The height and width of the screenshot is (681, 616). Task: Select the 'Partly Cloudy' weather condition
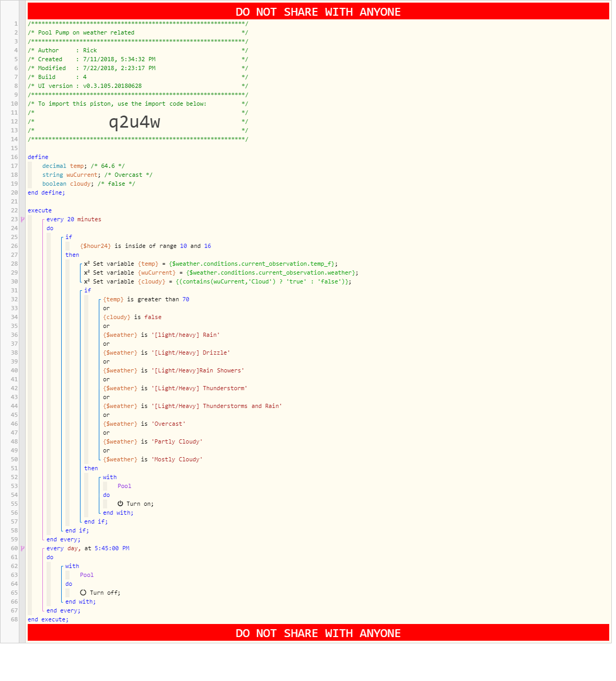click(153, 441)
